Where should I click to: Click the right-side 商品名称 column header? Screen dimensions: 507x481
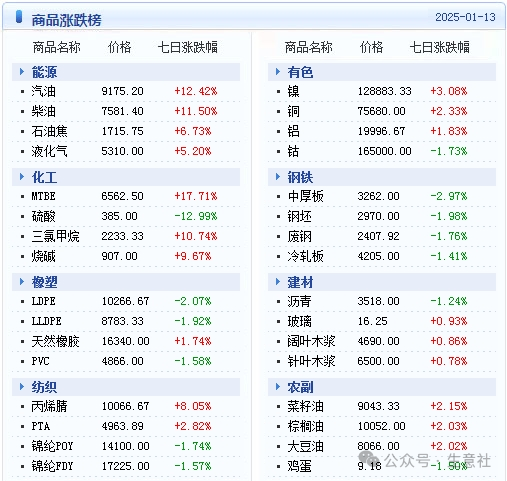point(308,47)
